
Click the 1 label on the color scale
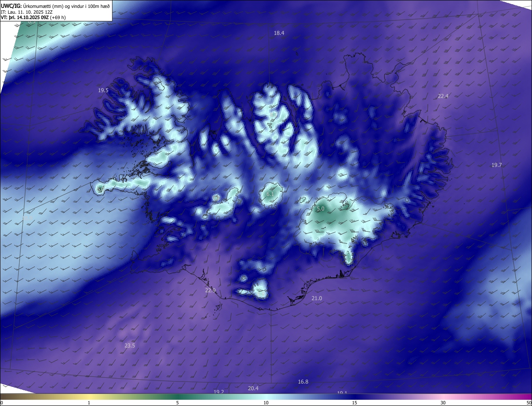pyautogui.click(x=89, y=403)
